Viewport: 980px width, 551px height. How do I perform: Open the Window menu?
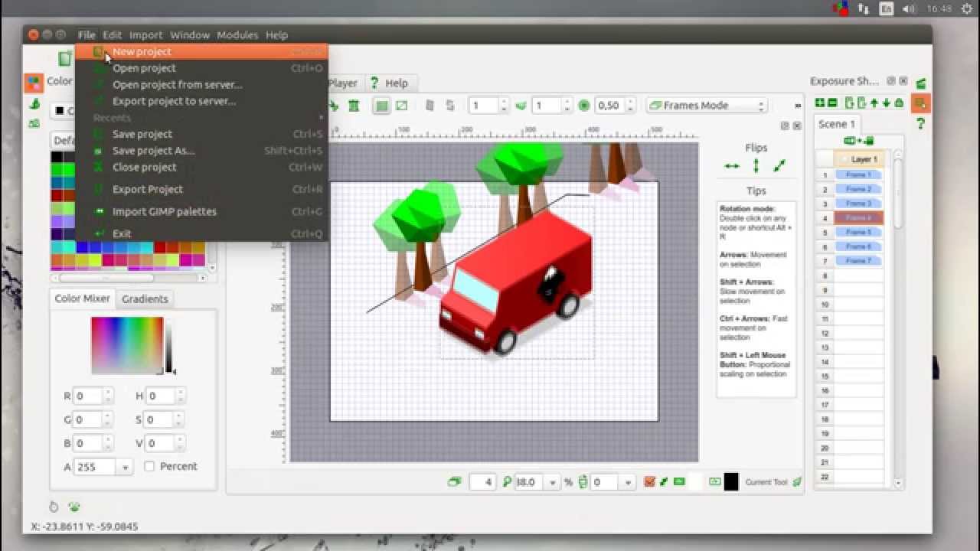[189, 34]
